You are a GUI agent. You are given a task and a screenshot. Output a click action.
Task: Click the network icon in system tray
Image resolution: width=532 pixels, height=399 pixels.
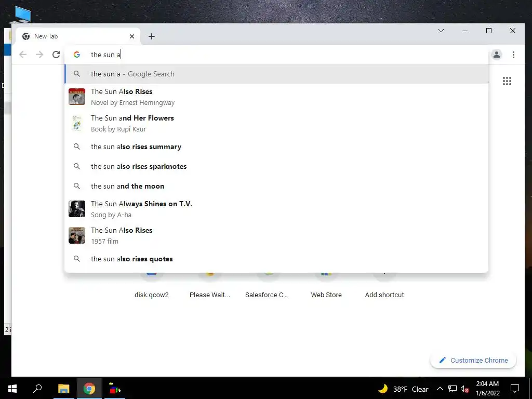tap(453, 389)
